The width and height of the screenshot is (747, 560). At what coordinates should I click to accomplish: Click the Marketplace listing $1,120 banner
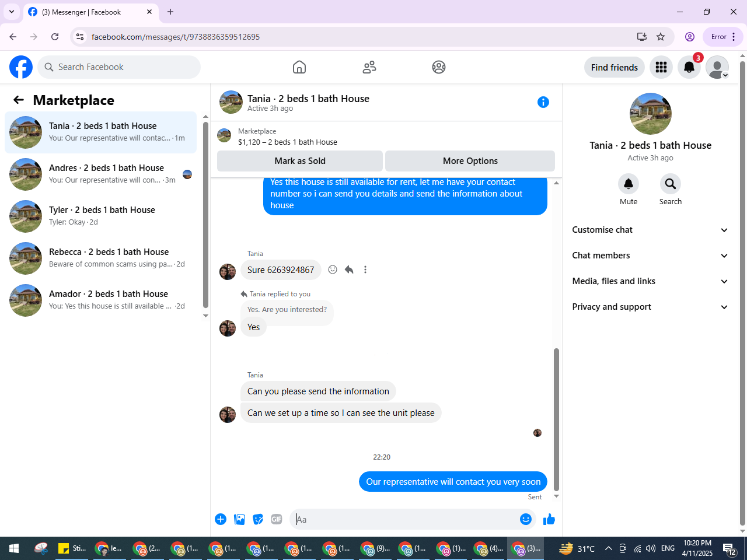point(386,136)
